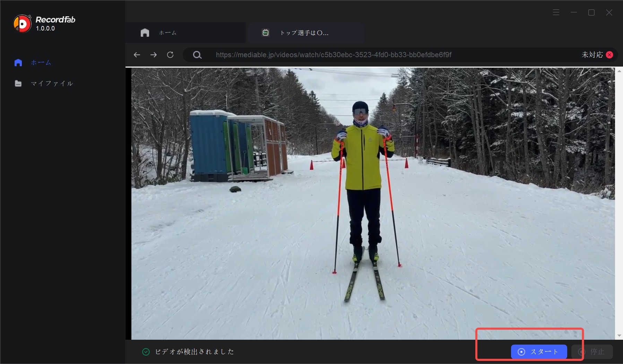Click the 停止 stop button
The image size is (623, 364).
[592, 352]
